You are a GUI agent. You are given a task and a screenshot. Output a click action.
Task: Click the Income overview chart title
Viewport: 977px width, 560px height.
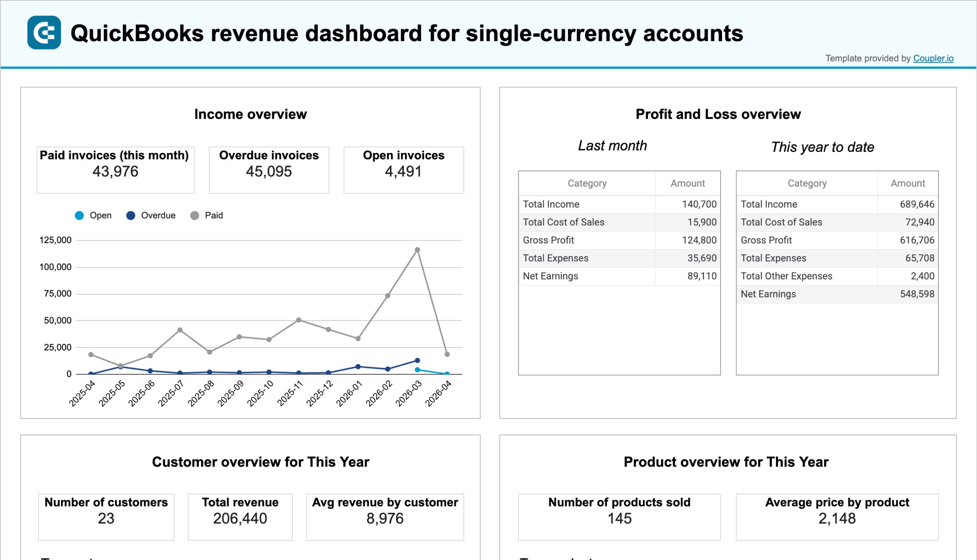click(x=250, y=114)
